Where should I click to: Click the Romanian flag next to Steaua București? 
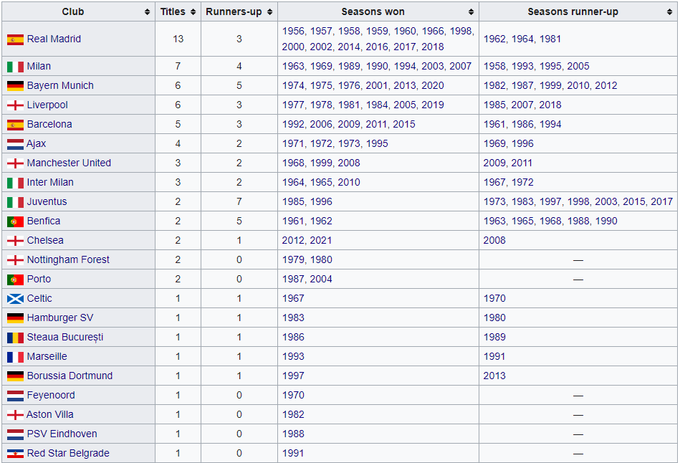click(x=15, y=337)
